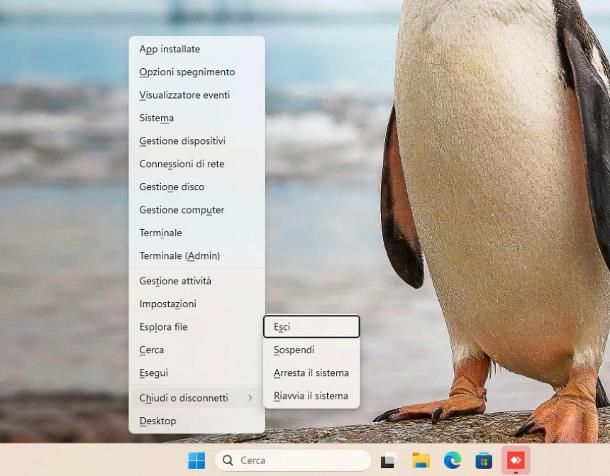610x476 pixels.
Task: Show the Desktop from the menu
Action: click(x=197, y=421)
